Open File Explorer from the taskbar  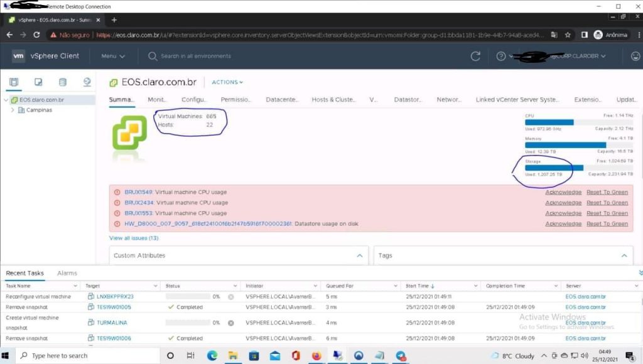point(233,355)
